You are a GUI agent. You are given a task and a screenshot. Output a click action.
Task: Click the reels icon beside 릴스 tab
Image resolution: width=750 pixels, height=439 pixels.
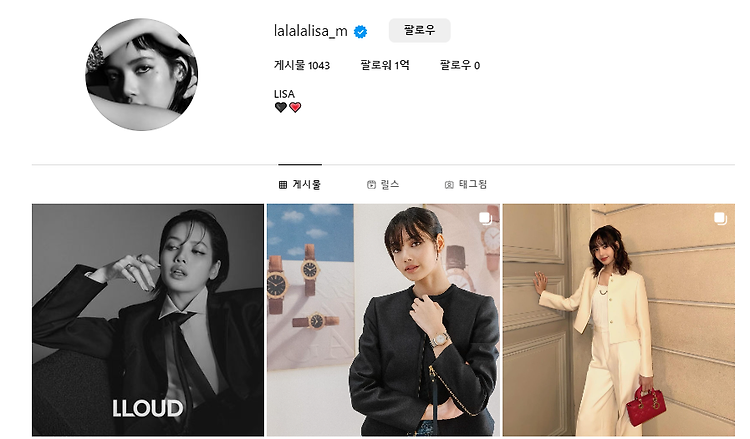[x=371, y=185]
